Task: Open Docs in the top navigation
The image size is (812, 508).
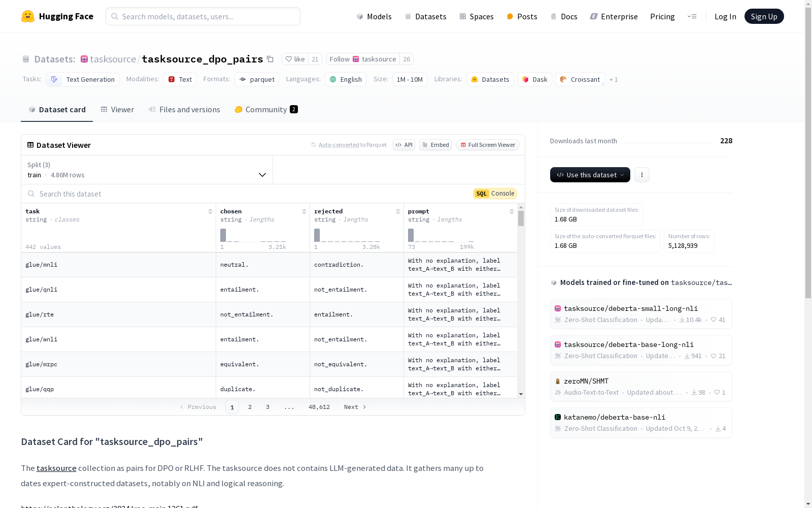Action: 564,16
